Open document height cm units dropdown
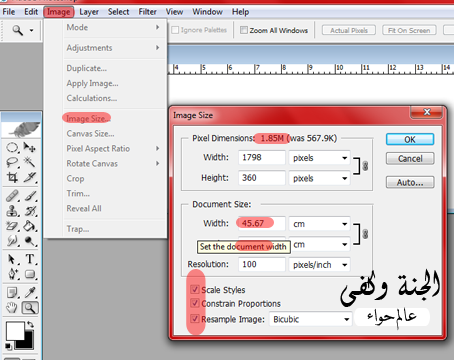Viewport: 454px width, 360px height. point(319,244)
